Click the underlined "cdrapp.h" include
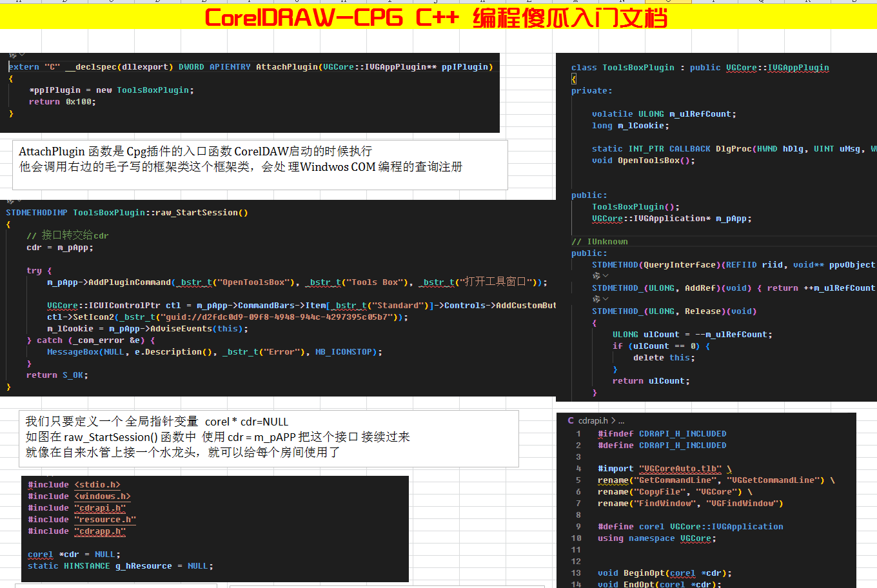Viewport: 877px width, 588px height. click(100, 531)
